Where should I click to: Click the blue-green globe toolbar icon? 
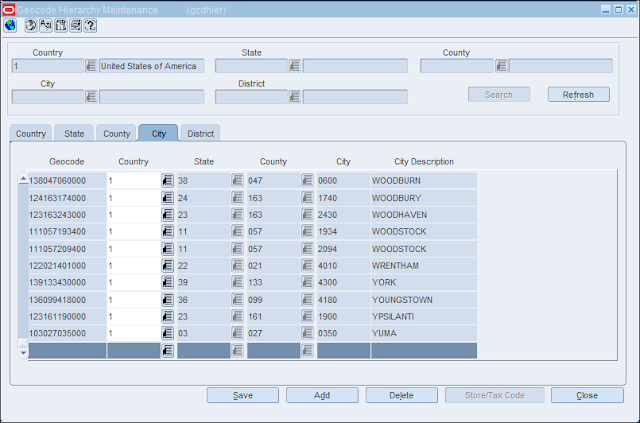click(10, 26)
